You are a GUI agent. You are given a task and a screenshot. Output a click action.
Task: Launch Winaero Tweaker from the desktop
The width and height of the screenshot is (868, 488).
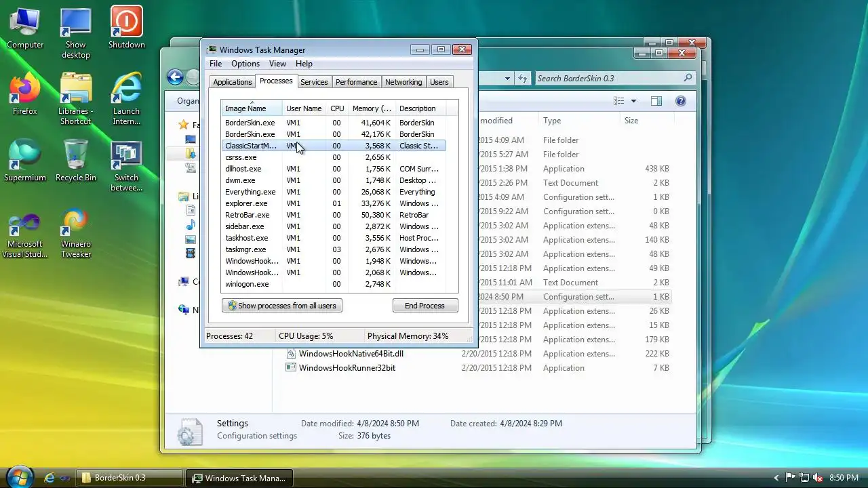click(76, 232)
